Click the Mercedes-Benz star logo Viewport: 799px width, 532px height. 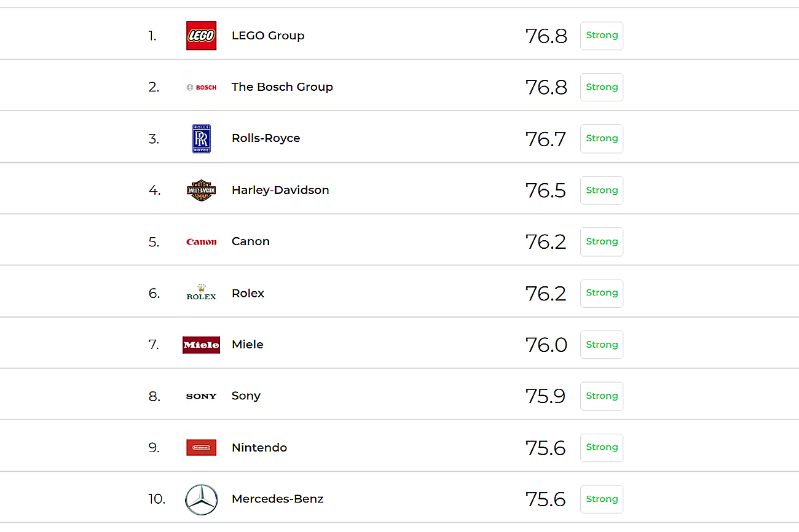click(201, 499)
